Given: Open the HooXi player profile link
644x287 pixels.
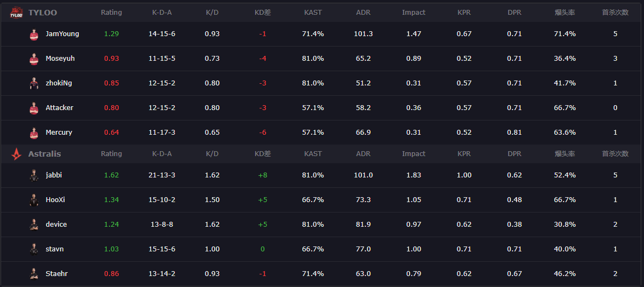Looking at the screenshot, I should (x=55, y=200).
